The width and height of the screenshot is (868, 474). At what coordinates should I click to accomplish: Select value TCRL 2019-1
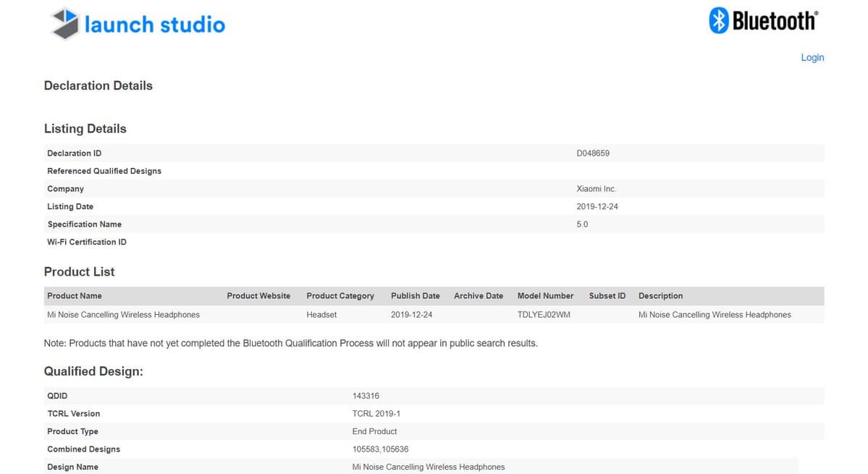pyautogui.click(x=376, y=414)
